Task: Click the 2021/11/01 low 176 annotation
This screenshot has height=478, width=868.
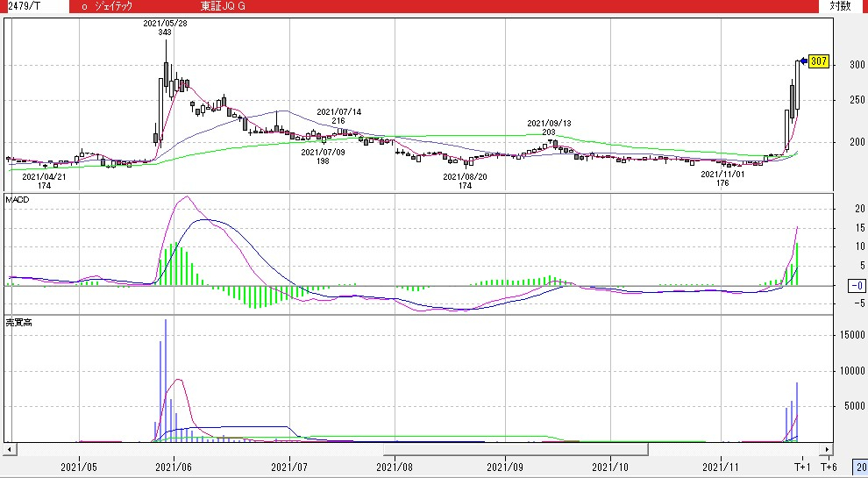Action: click(x=722, y=179)
